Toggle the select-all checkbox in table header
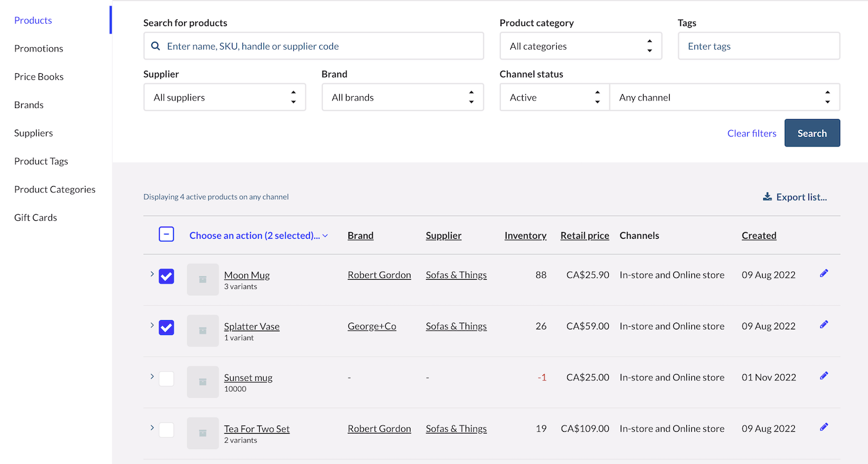868x464 pixels. coord(166,234)
